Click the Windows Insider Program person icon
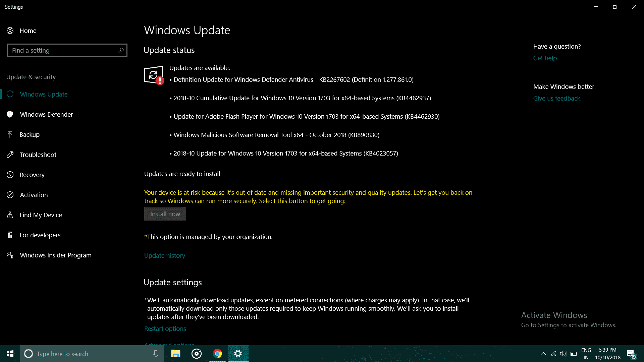The image size is (644, 362). coord(10,255)
